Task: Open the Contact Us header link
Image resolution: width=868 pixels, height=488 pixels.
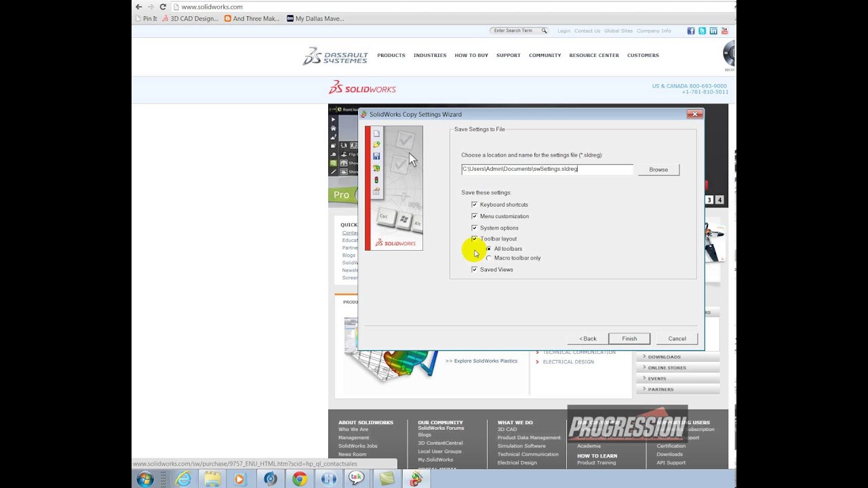Action: 587,30
